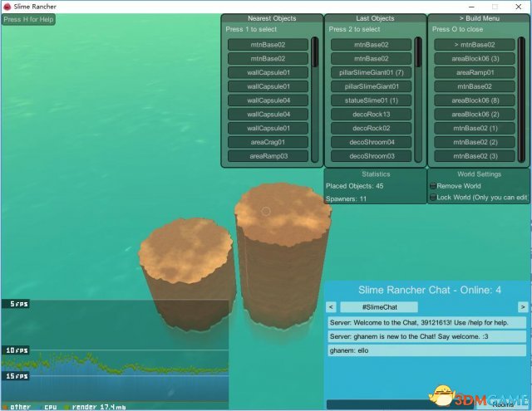Close the Slime Rancher window
The width and height of the screenshot is (532, 411).
(x=519, y=7)
